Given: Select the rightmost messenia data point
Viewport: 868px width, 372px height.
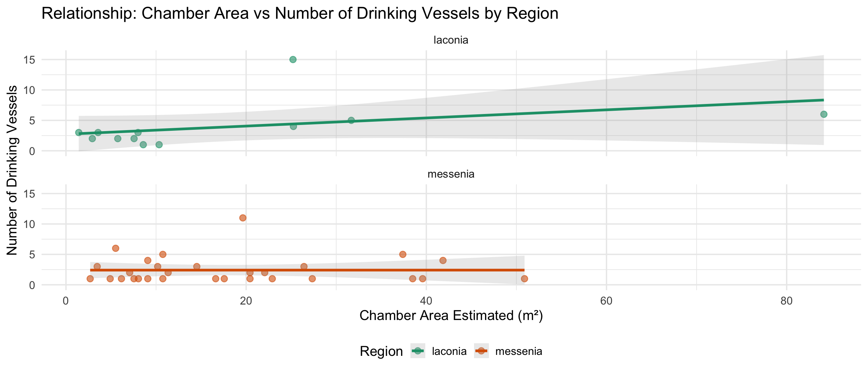Looking at the screenshot, I should [524, 279].
